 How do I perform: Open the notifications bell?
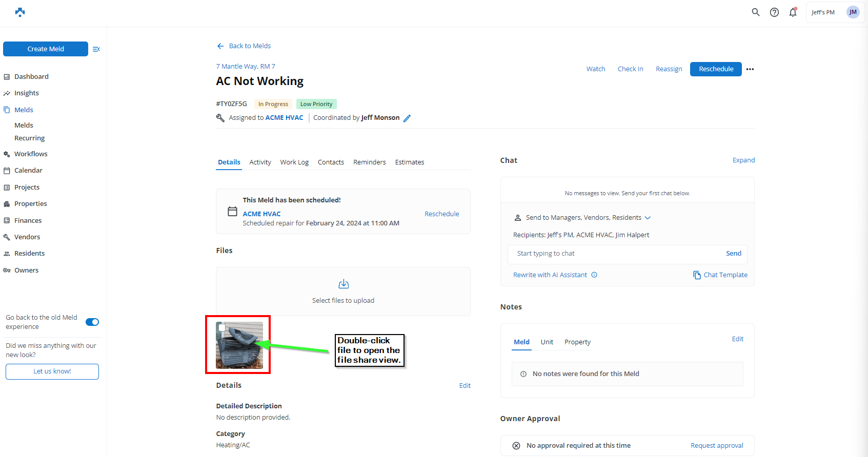[793, 12]
